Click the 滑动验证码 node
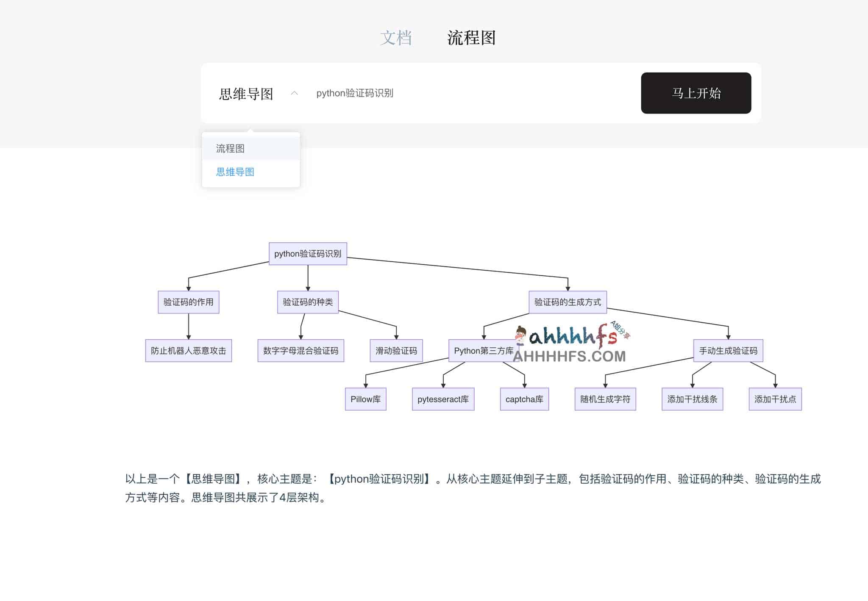 pos(396,351)
